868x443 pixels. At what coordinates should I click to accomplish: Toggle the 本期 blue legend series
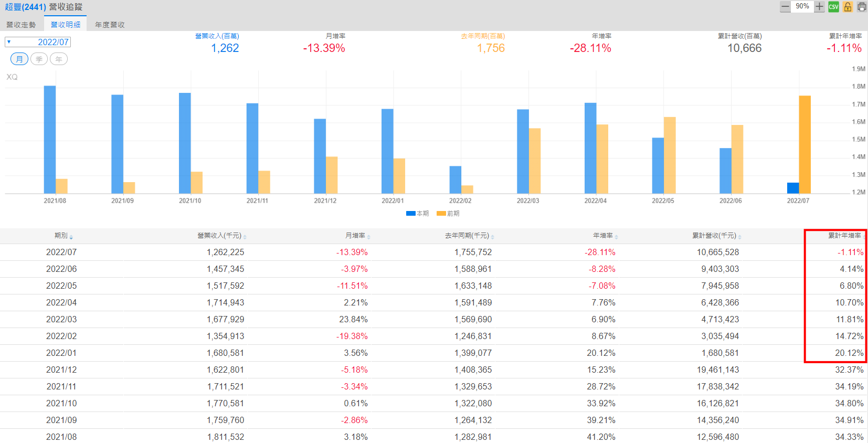tap(418, 213)
